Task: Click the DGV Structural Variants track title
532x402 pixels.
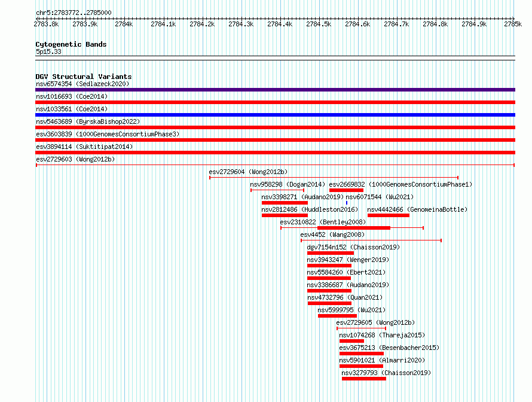Action: [x=84, y=77]
